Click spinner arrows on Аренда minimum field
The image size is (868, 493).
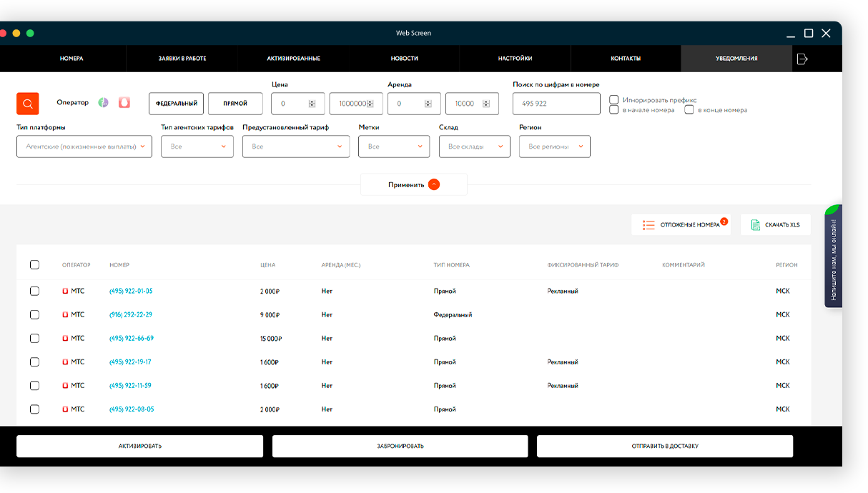pyautogui.click(x=428, y=104)
